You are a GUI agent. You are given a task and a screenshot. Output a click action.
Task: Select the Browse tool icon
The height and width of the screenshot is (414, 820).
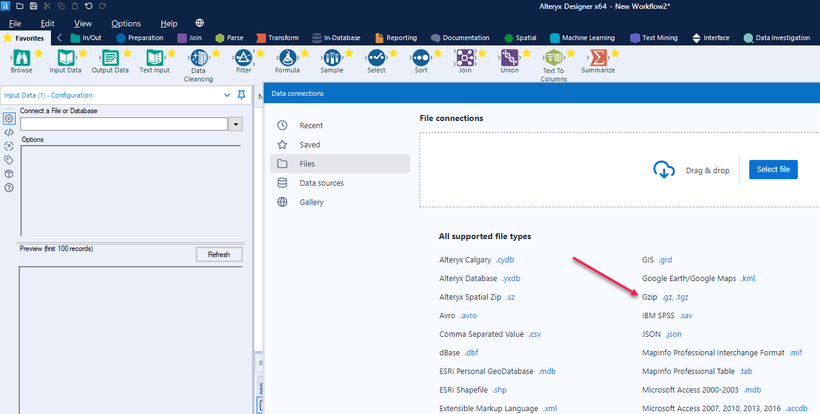click(x=21, y=58)
